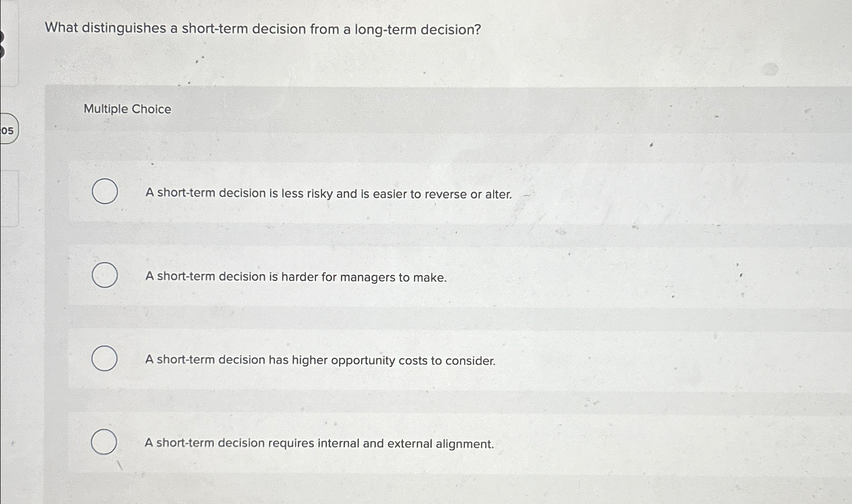Select the radio button for the first answer
The image size is (852, 504).
[104, 192]
